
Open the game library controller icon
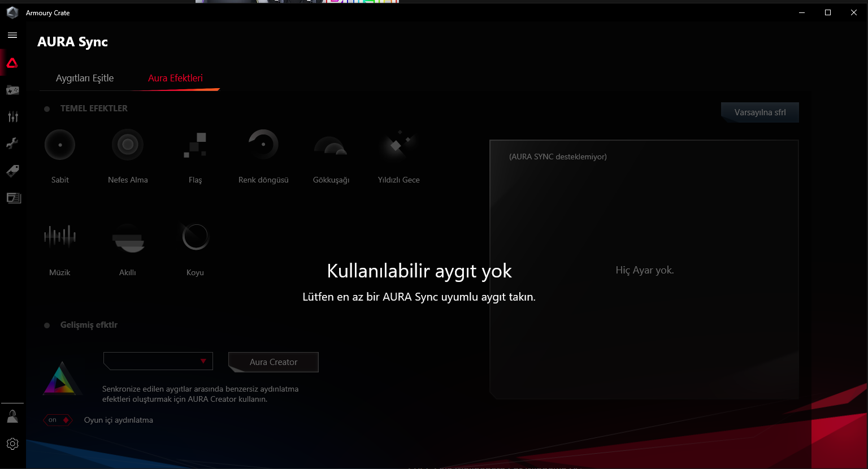(12, 90)
